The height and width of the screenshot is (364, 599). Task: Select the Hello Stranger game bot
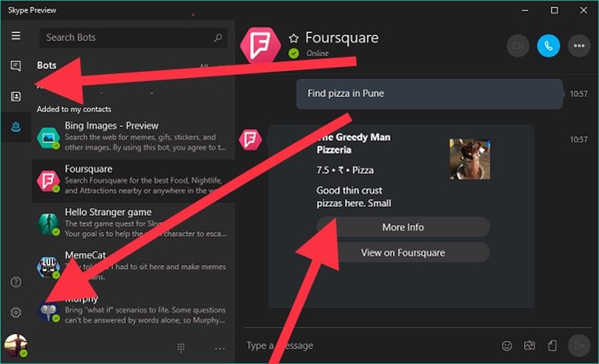133,224
